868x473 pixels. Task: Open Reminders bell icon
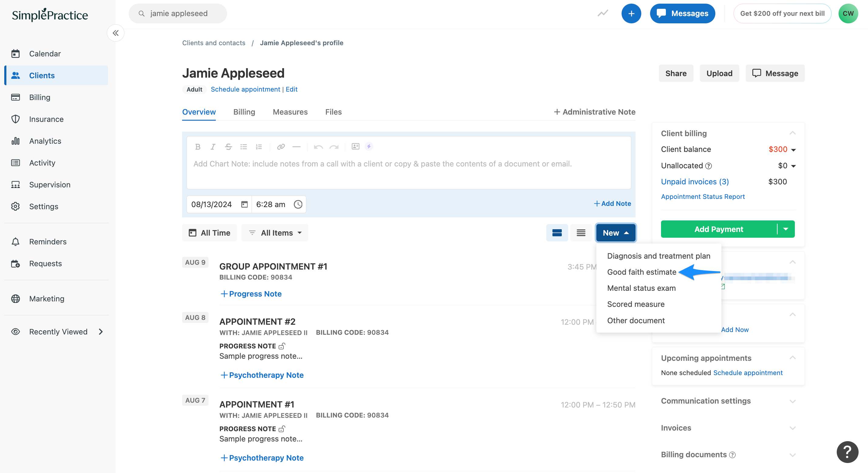point(15,242)
